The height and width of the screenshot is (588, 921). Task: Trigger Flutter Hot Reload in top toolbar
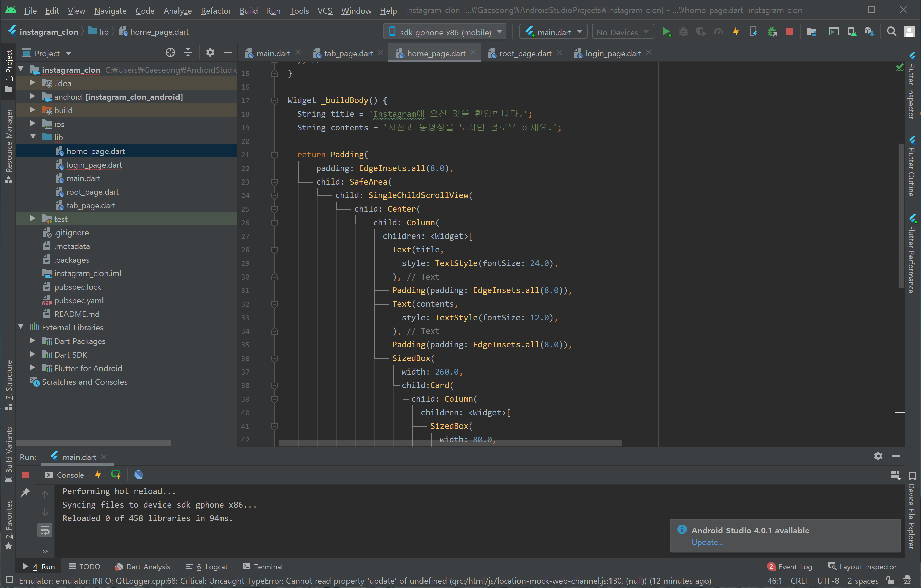[x=736, y=32]
